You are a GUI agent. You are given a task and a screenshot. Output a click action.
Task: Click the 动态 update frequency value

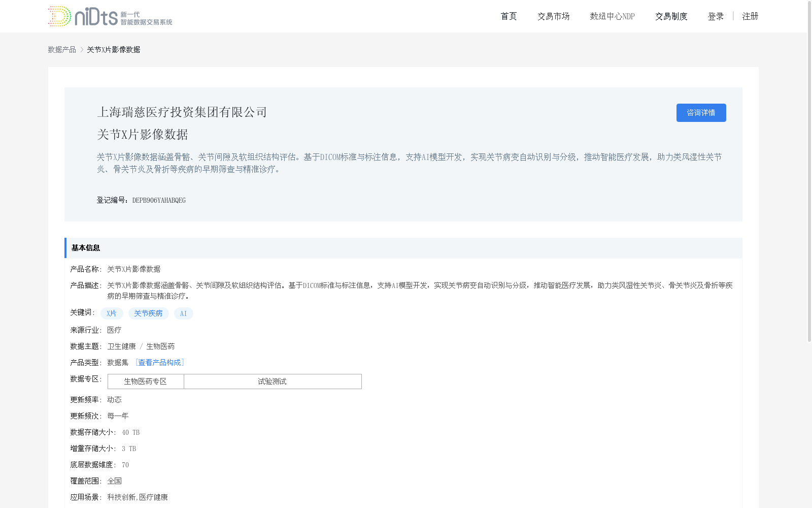point(114,400)
